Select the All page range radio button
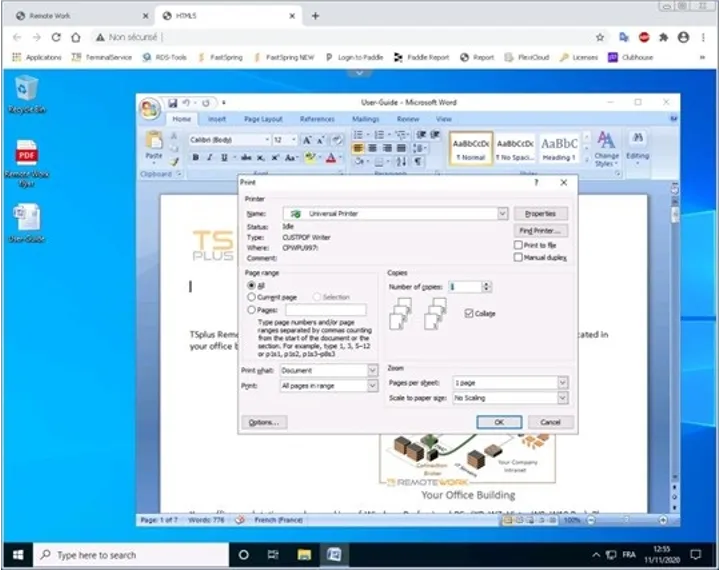Image resolution: width=720 pixels, height=570 pixels. (251, 285)
